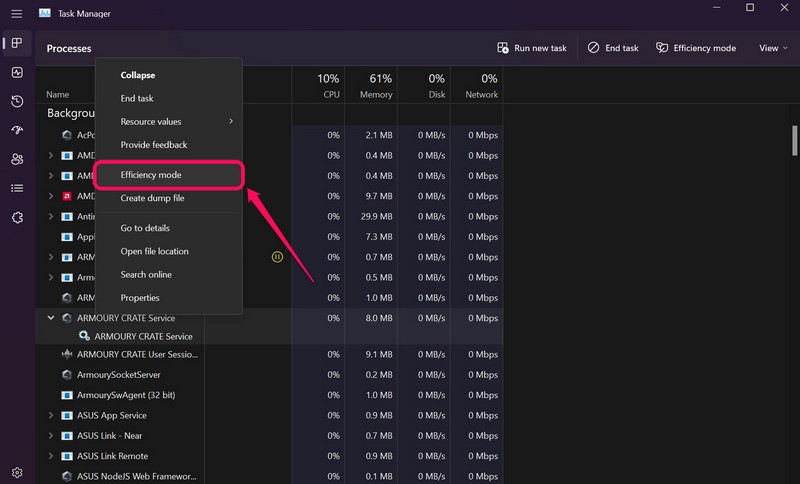Image resolution: width=800 pixels, height=484 pixels.
Task: Collapse the ARMOURY CRATE Service group
Action: (x=51, y=318)
